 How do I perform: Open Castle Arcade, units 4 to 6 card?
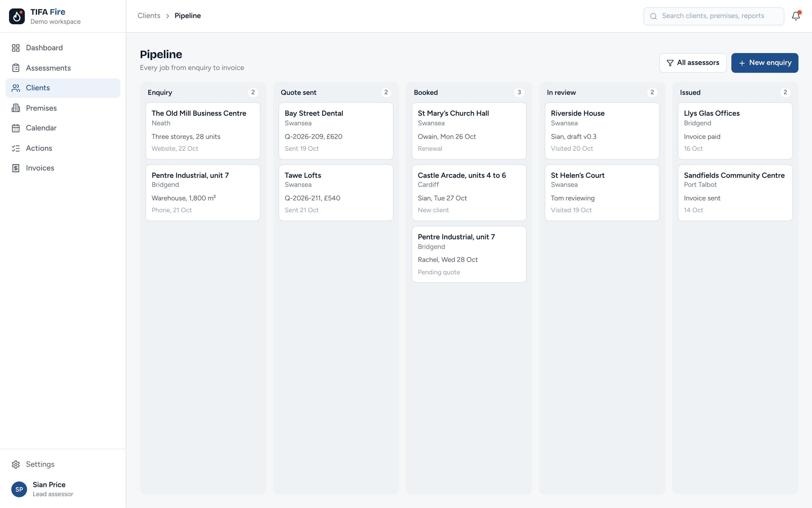pos(469,192)
